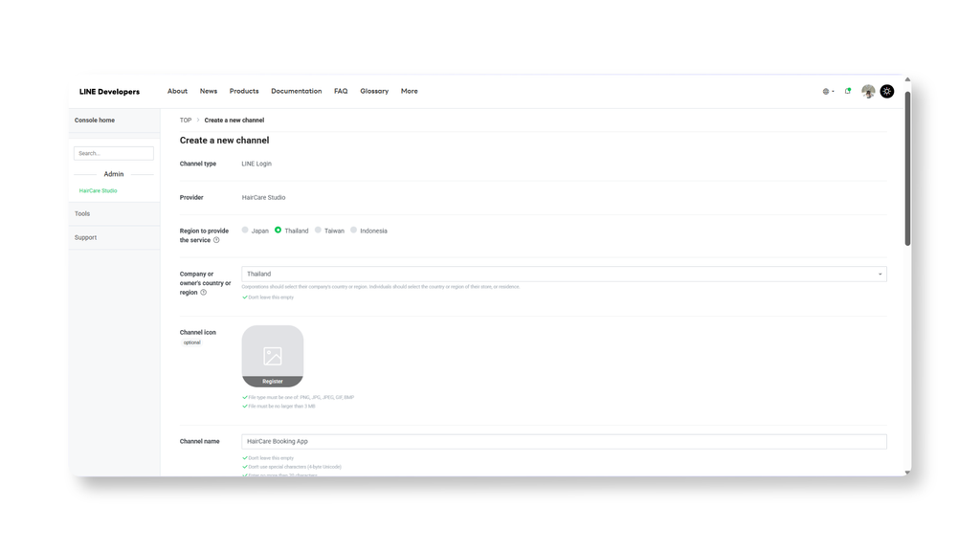Select the Taiwan region radio button
This screenshot has width=980, height=551.
point(318,230)
